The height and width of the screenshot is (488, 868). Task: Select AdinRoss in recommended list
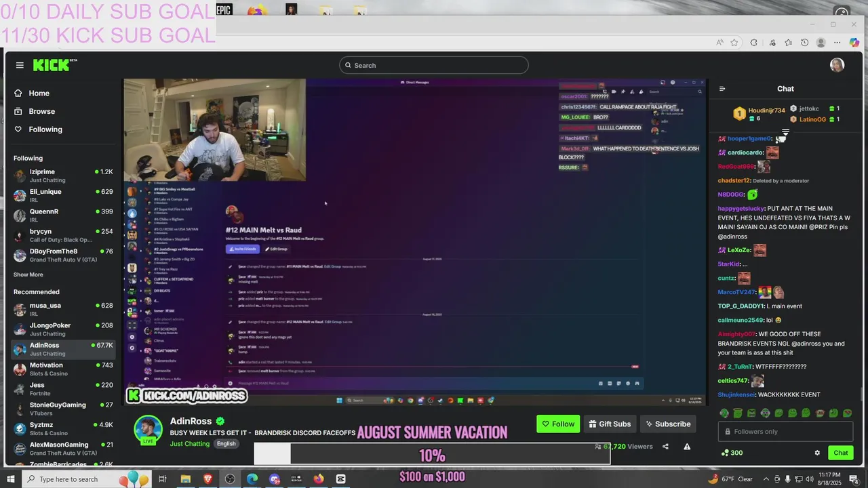point(63,349)
